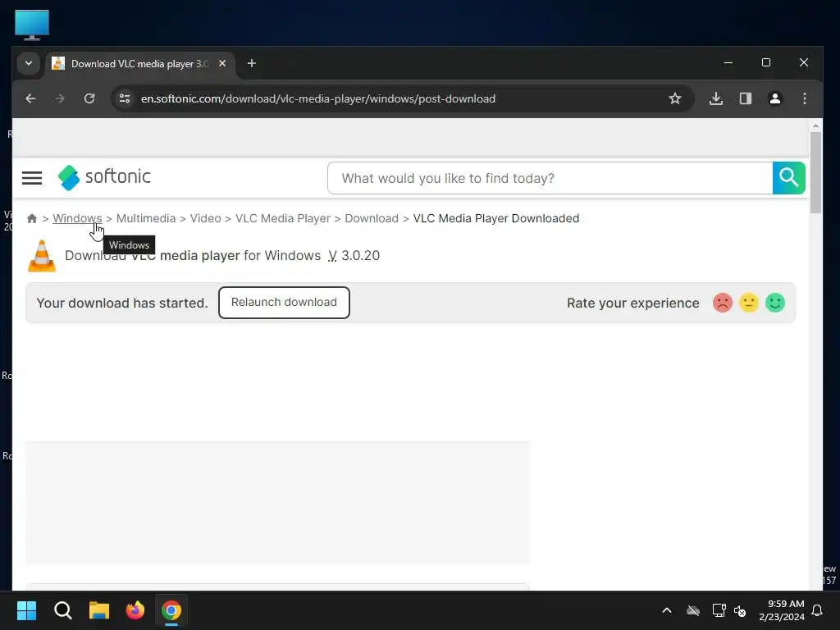Open the Chrome tab search dropdown
The height and width of the screenshot is (630, 840).
(29, 63)
